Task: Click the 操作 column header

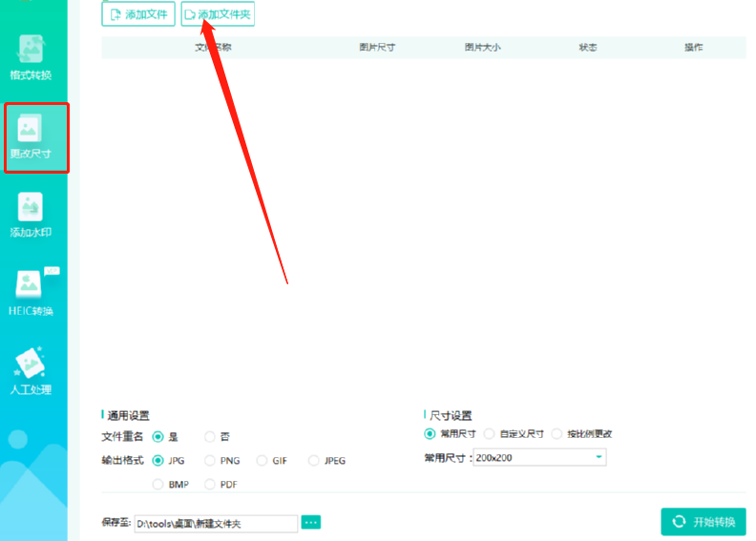Action: click(693, 47)
